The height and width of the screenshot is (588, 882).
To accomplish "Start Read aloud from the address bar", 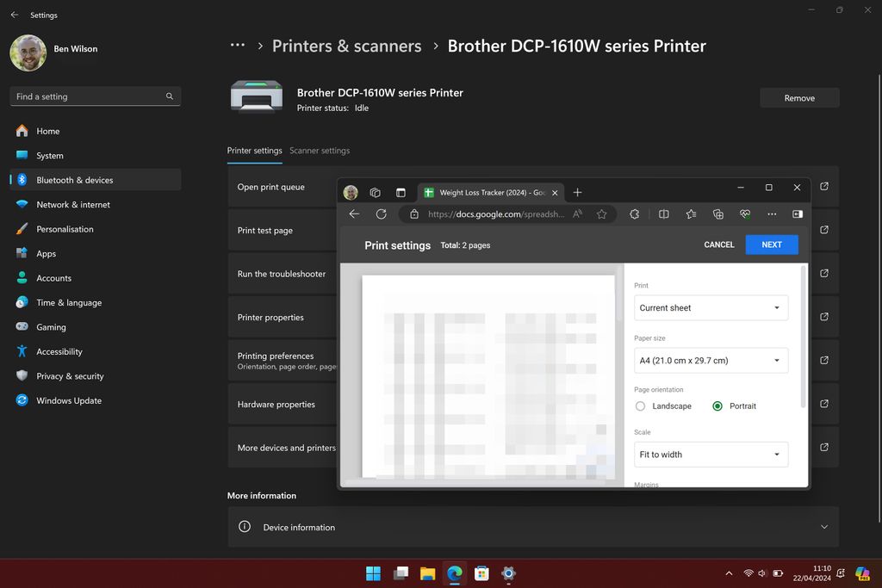I will [577, 214].
